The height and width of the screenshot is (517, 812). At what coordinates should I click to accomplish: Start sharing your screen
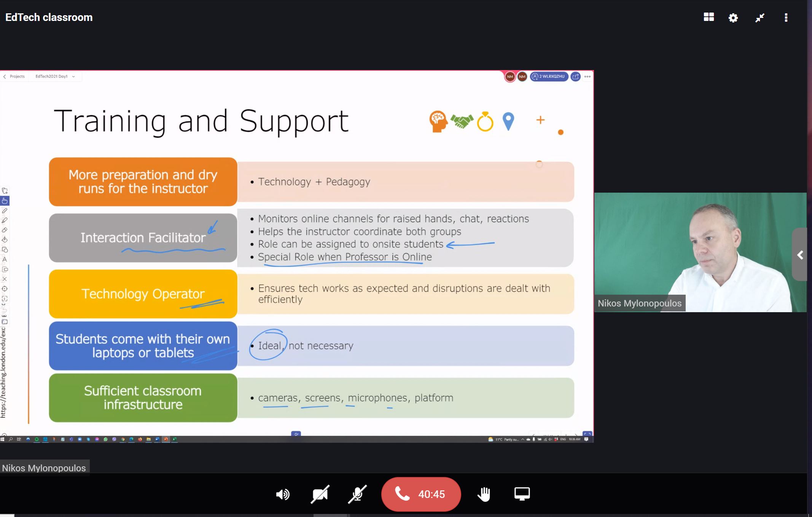click(522, 494)
